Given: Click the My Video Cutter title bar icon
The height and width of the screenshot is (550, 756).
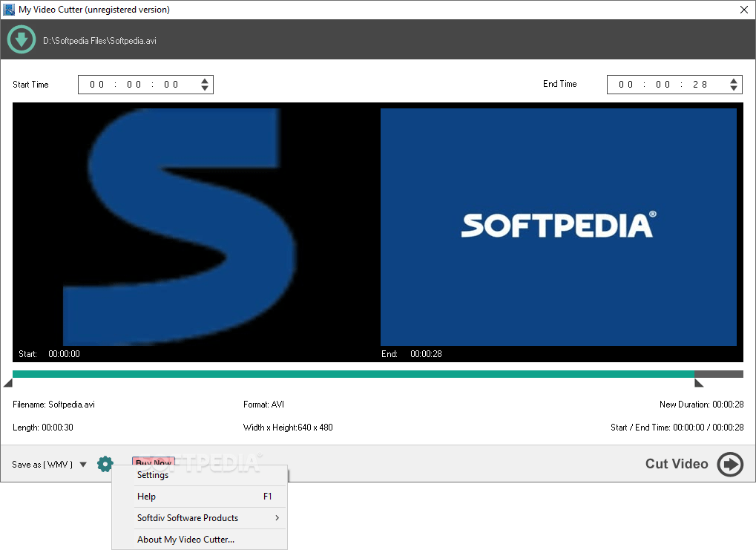Looking at the screenshot, I should (x=9, y=9).
